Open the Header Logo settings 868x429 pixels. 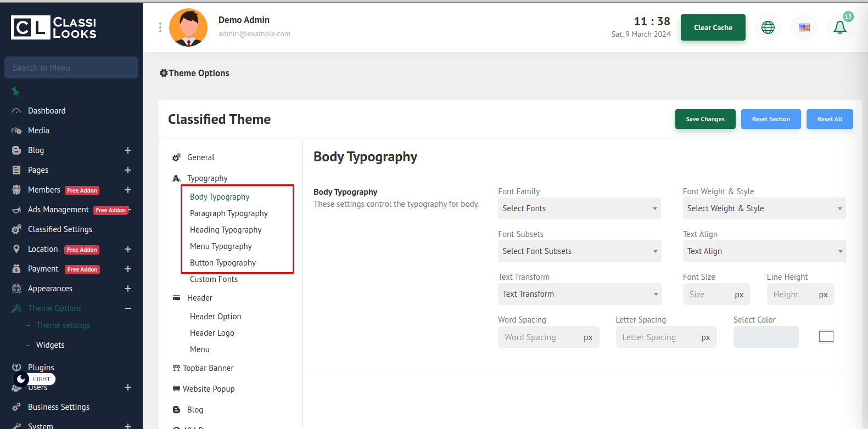tap(212, 333)
